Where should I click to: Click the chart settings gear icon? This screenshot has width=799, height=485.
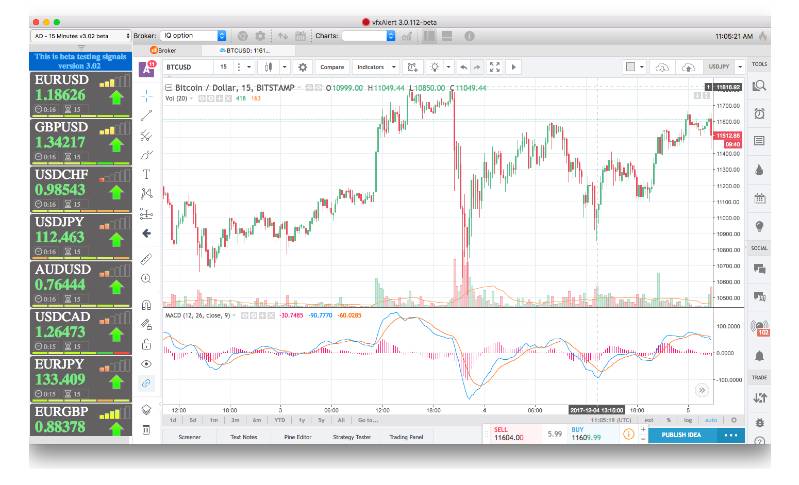[x=303, y=67]
